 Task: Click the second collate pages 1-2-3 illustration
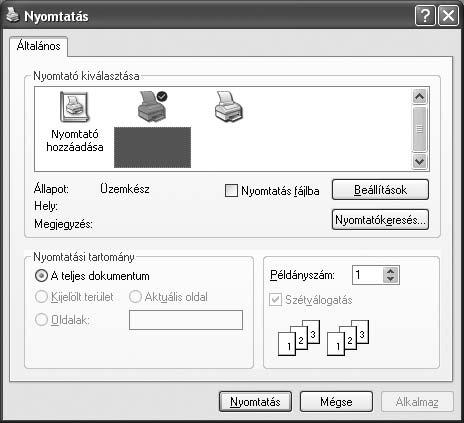(348, 338)
